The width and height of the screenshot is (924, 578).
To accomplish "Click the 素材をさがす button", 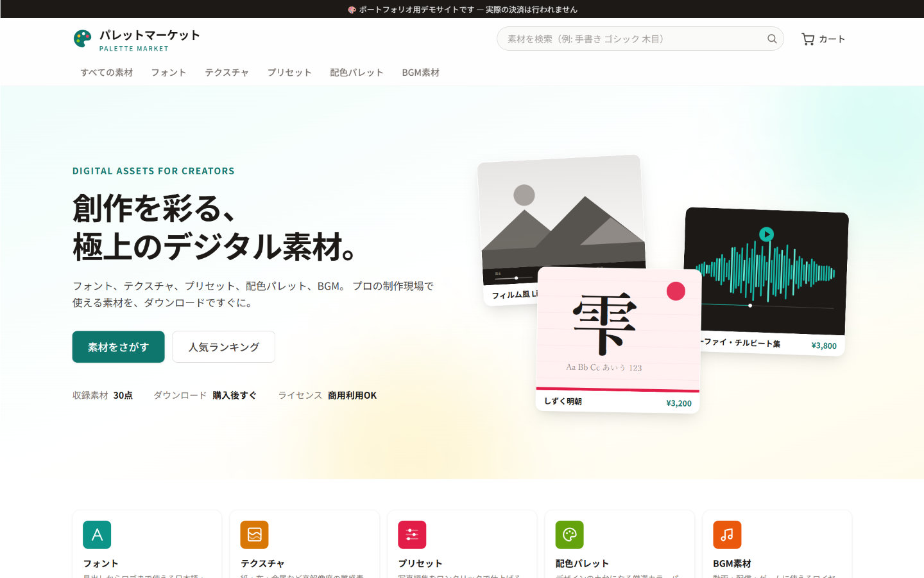I will tap(118, 347).
